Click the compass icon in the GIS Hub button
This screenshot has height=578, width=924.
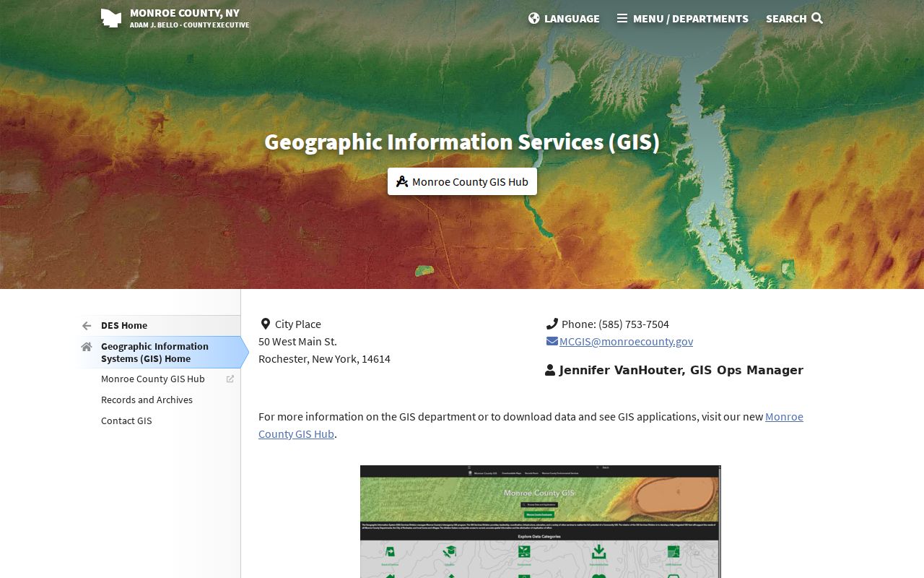[x=402, y=181]
